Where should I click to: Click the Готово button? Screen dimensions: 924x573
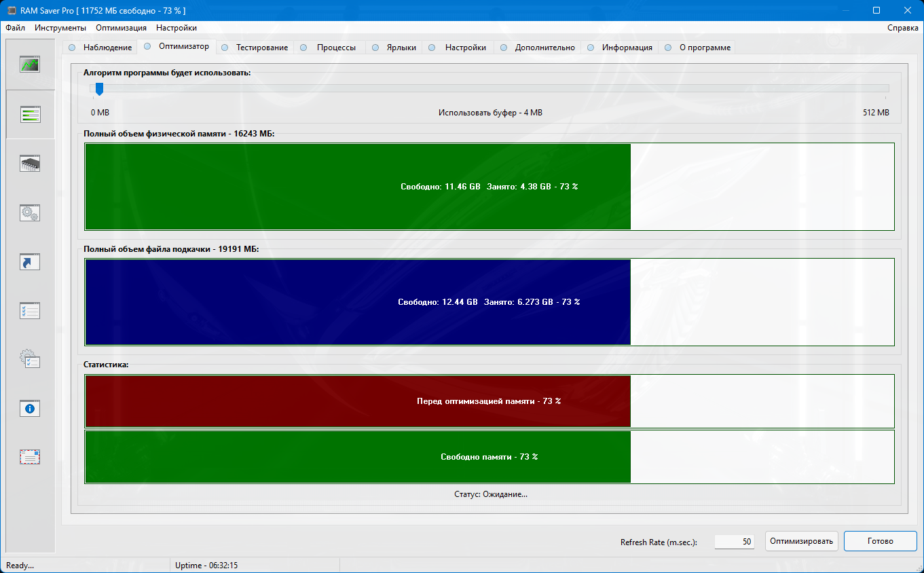[x=881, y=541]
